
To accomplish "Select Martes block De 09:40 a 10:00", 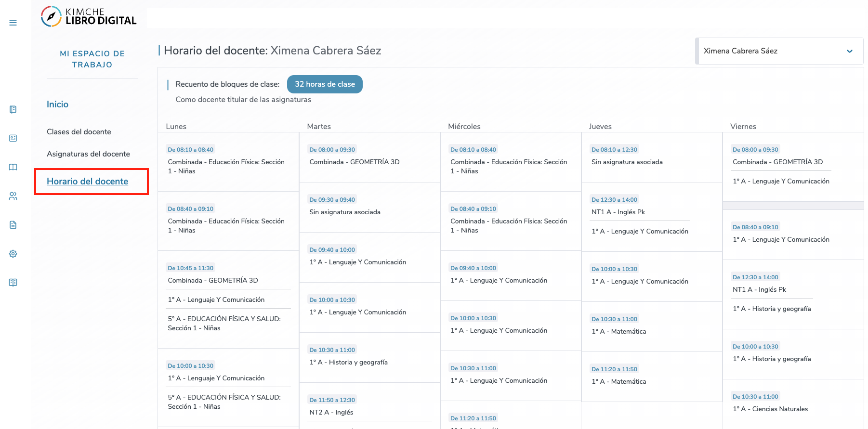I will click(332, 250).
